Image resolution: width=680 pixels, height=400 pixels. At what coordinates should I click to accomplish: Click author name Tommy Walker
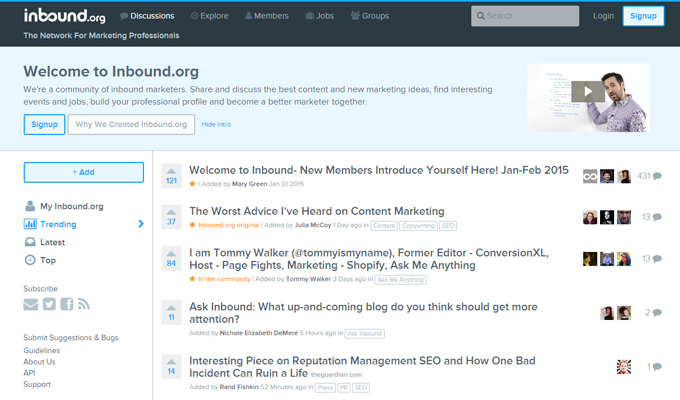(308, 279)
